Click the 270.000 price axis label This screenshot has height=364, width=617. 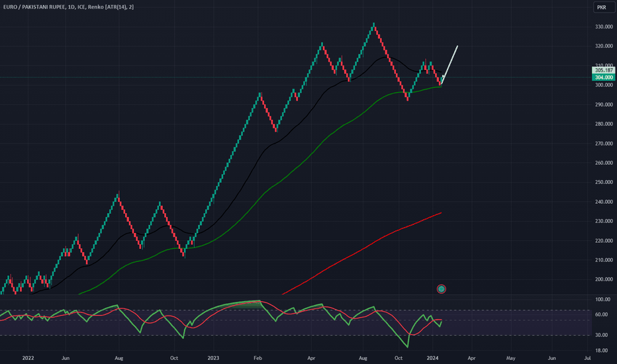(604, 144)
